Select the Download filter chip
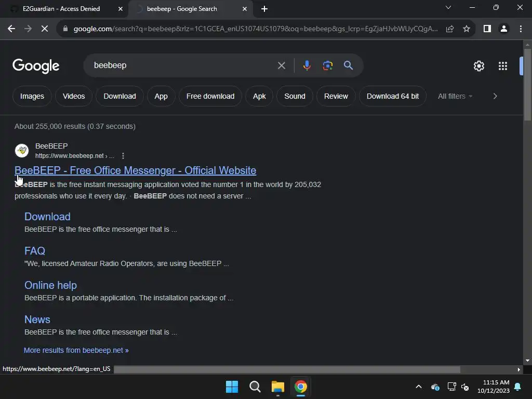The width and height of the screenshot is (532, 399). [x=120, y=96]
